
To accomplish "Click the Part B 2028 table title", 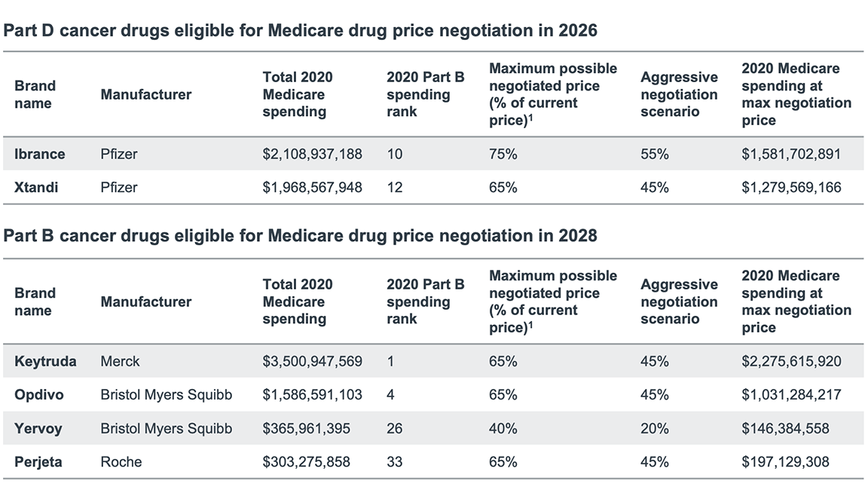I will pos(301,236).
